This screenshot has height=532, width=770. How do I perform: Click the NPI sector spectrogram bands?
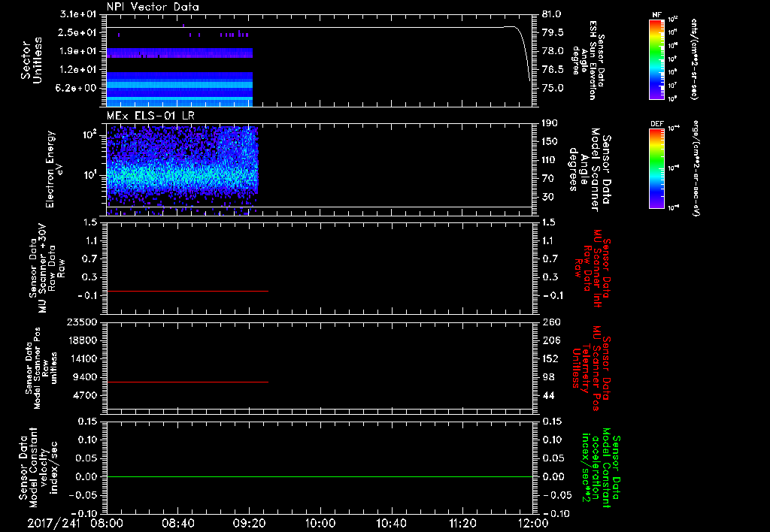pyautogui.click(x=179, y=77)
